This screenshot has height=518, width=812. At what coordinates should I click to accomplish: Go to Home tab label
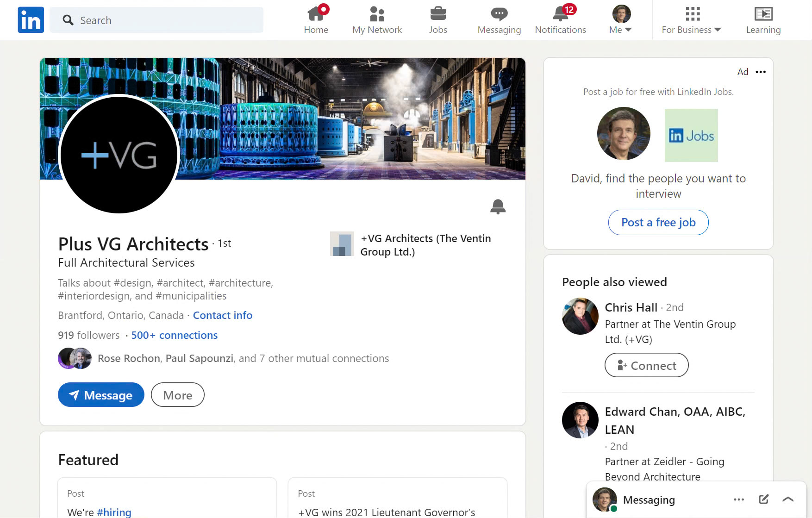[x=316, y=30]
